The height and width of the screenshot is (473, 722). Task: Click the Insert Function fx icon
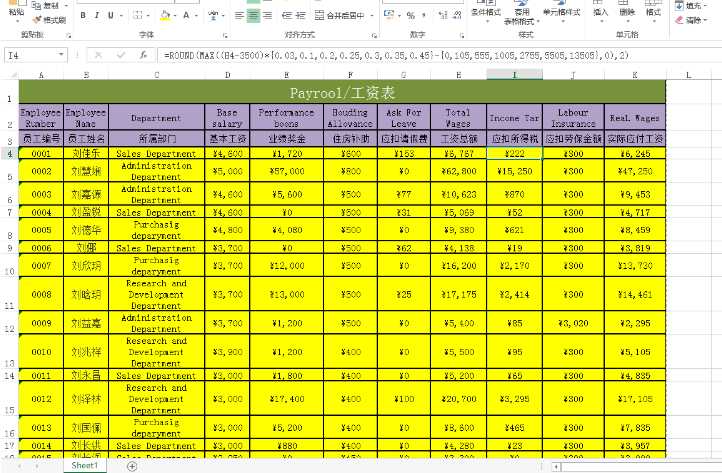click(143, 55)
